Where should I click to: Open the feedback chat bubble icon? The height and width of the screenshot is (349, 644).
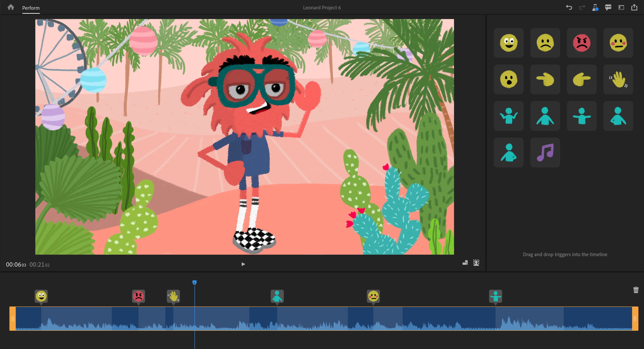click(x=608, y=7)
